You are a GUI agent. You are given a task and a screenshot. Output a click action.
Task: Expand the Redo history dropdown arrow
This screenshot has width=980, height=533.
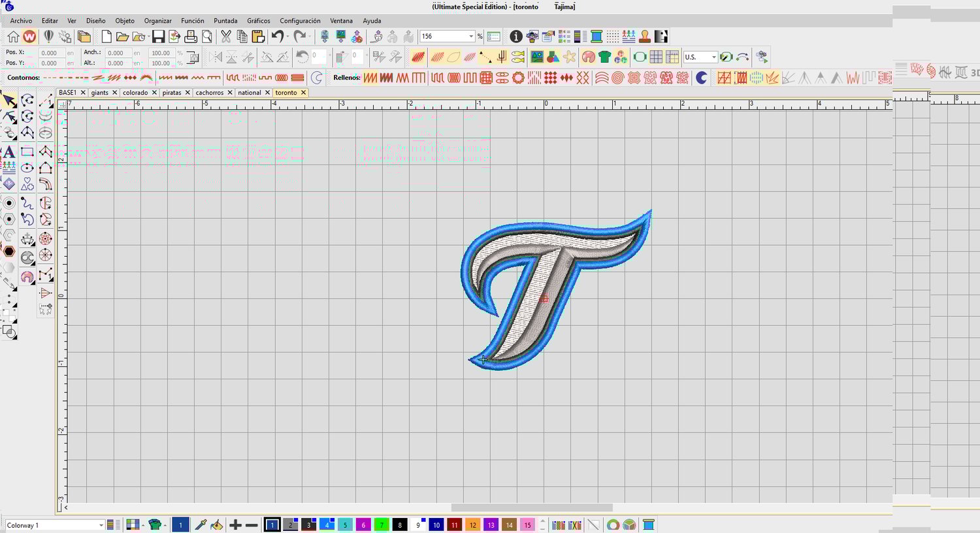pos(309,37)
